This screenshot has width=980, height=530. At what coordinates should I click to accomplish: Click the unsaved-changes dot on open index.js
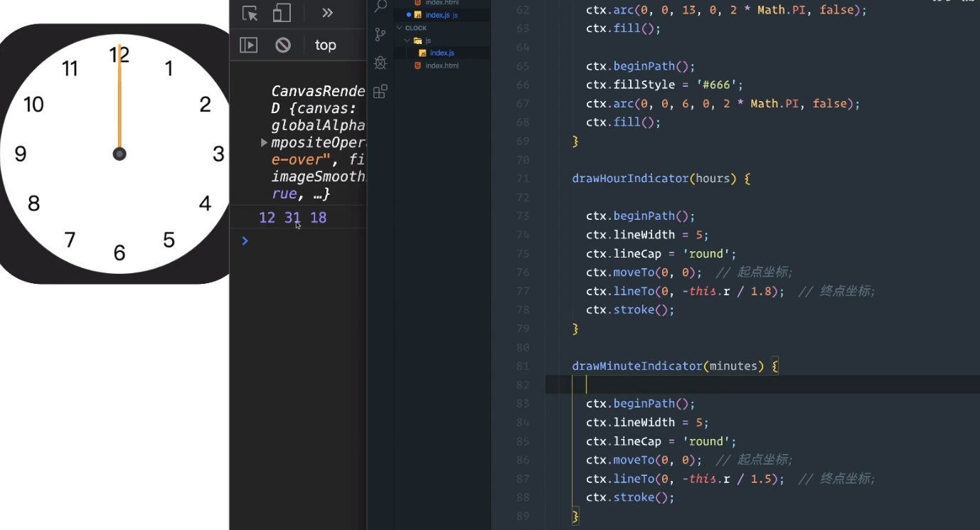[409, 15]
